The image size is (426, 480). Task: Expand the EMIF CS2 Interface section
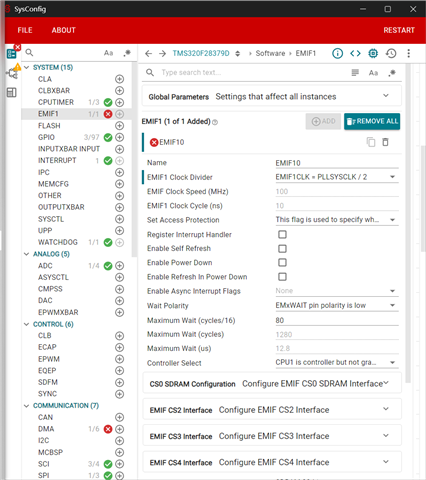pyautogui.click(x=272, y=410)
